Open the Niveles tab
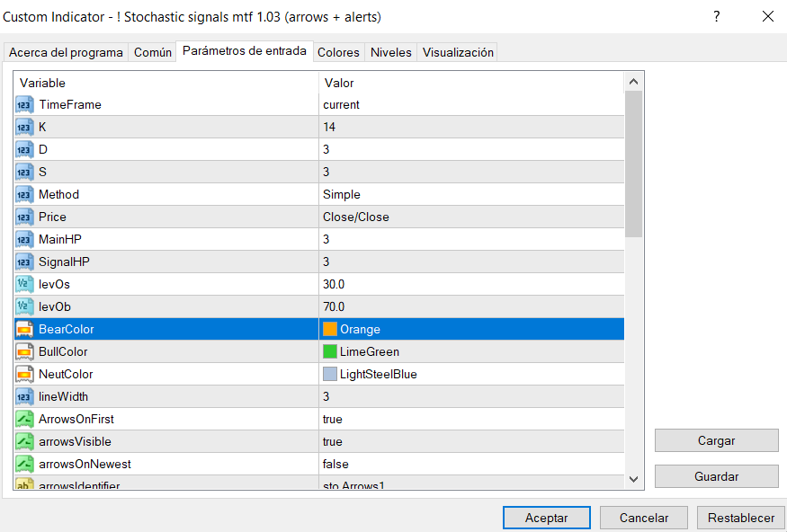 391,53
